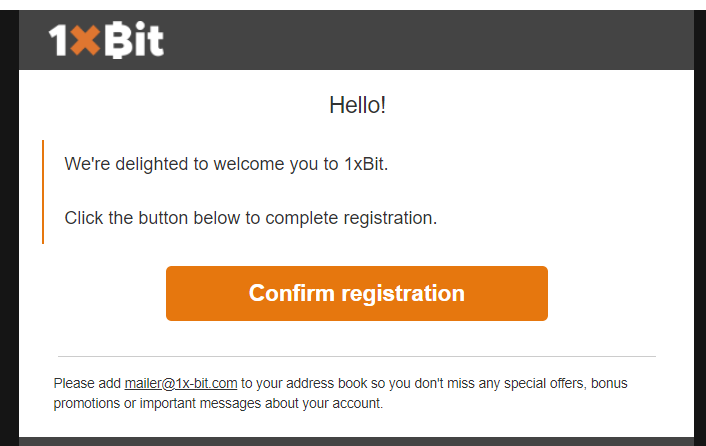The width and height of the screenshot is (706, 446).
Task: Confirm registration via the orange button
Action: 357,293
